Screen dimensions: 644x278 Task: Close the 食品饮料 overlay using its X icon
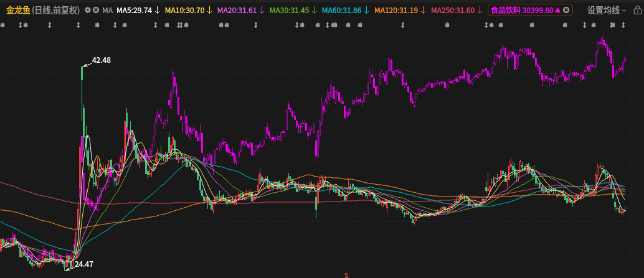tap(566, 10)
